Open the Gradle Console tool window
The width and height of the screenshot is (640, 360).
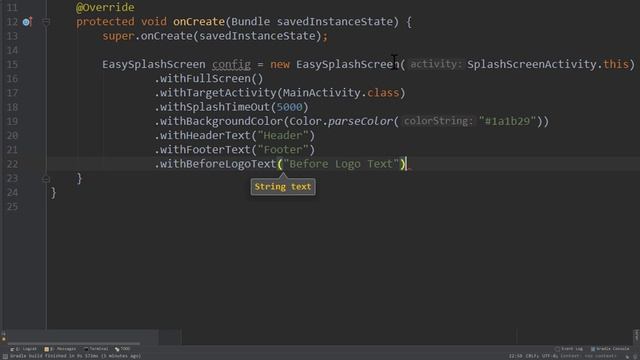point(610,349)
